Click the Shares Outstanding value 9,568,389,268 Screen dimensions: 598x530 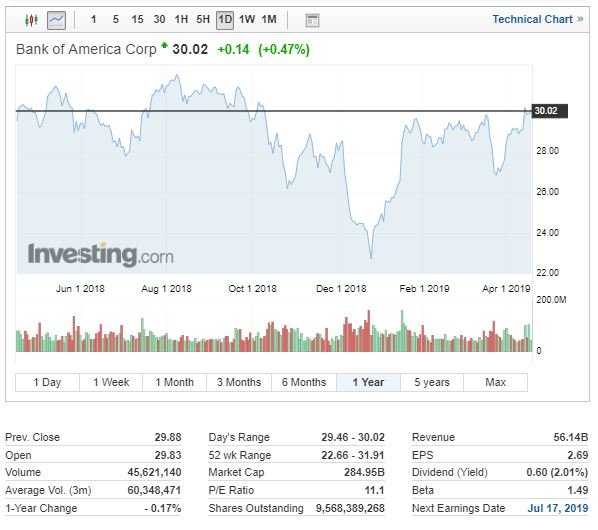tap(350, 508)
